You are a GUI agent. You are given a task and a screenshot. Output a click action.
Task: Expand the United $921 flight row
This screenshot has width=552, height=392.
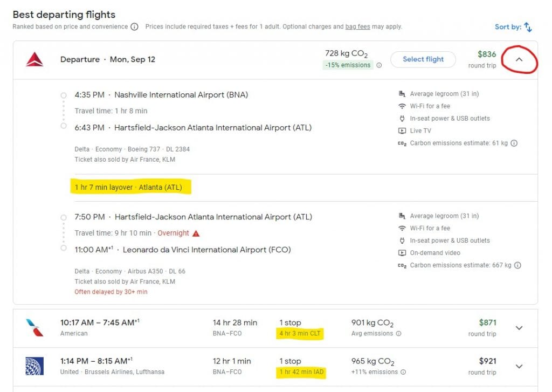pyautogui.click(x=519, y=366)
